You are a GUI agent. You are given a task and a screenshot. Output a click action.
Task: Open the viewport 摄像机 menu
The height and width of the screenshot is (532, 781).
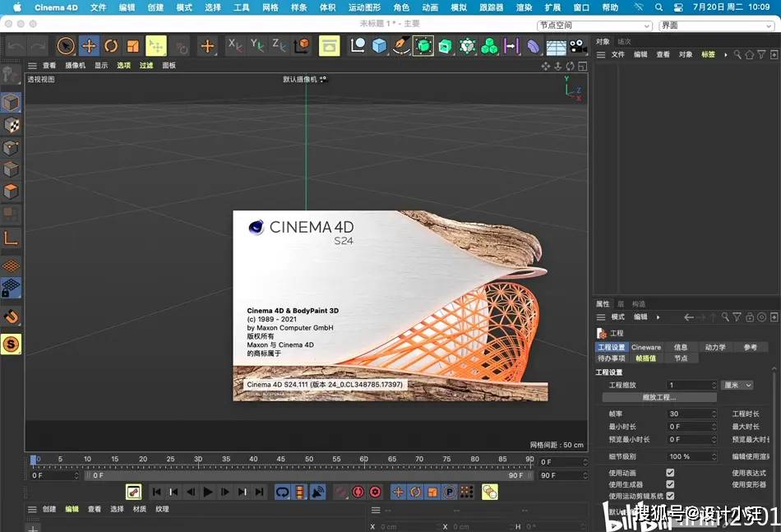[x=75, y=65]
